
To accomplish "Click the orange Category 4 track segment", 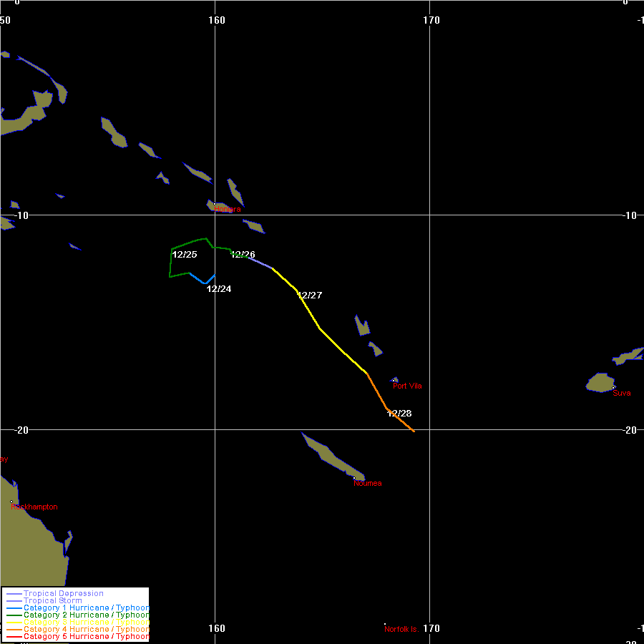I will [x=377, y=391].
